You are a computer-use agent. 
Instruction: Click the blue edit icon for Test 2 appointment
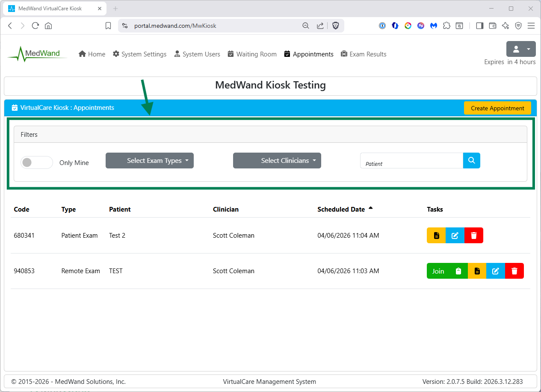[x=455, y=236]
